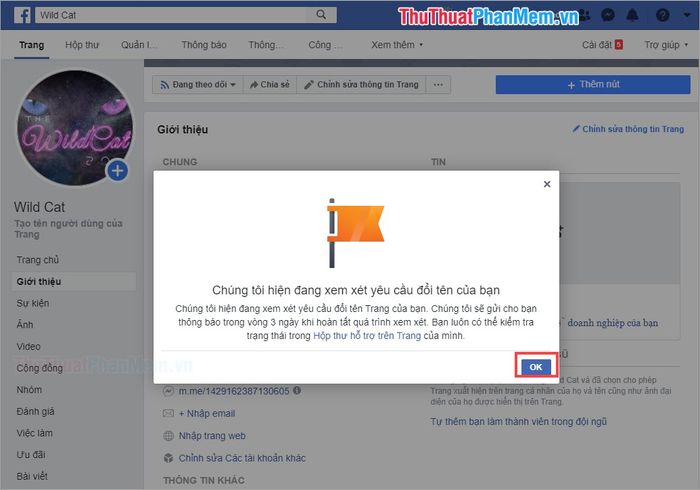Screen dimensions: 700x490
Task: Click the globe icon beside Nhập trang web
Action: 168,436
